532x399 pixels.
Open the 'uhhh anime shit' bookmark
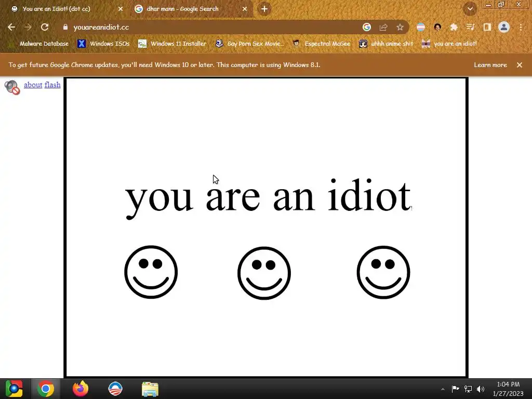386,44
